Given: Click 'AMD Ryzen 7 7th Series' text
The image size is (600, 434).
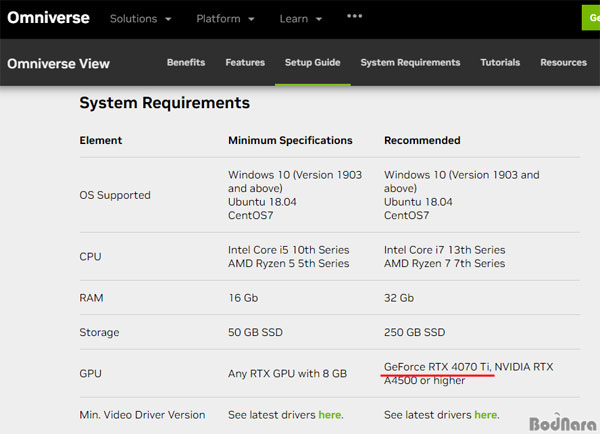Looking at the screenshot, I should [x=445, y=263].
